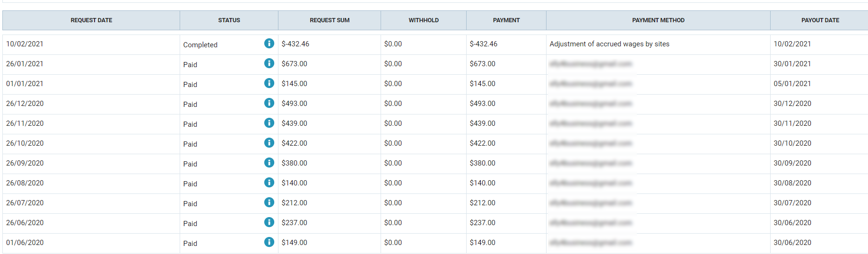
Task: Click request date 26/11/2020
Action: tap(25, 123)
